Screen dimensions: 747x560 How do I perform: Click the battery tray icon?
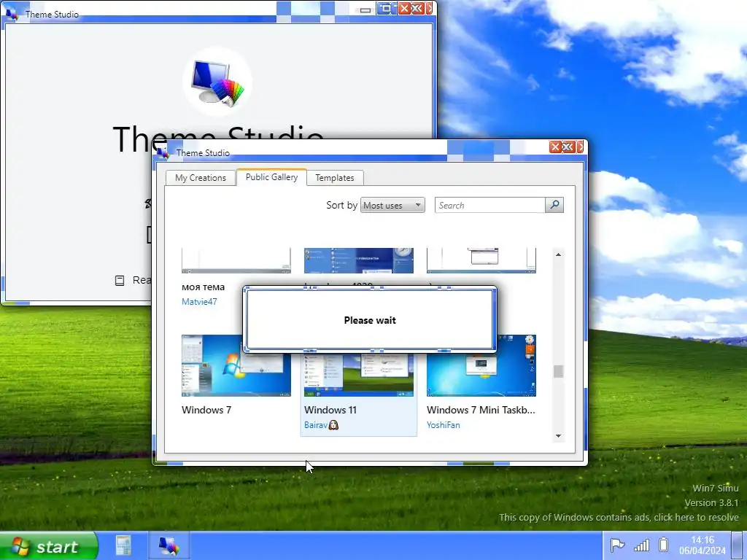click(x=663, y=544)
